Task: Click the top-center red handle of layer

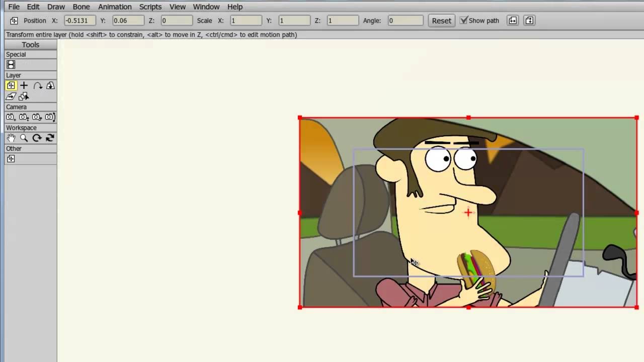Action: tap(468, 118)
